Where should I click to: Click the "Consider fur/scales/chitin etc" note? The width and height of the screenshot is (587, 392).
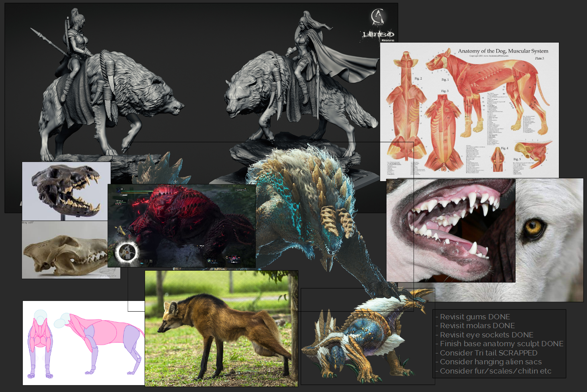click(x=495, y=371)
